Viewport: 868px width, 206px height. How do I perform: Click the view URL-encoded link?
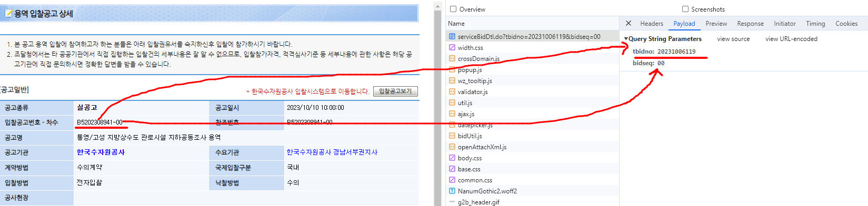(x=791, y=39)
